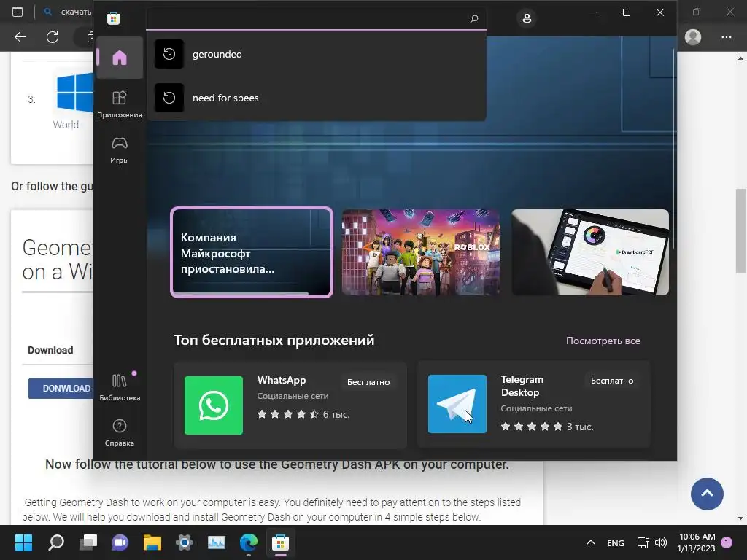Click the history icon beside "gerounded"
This screenshot has width=747, height=560.
click(x=169, y=54)
